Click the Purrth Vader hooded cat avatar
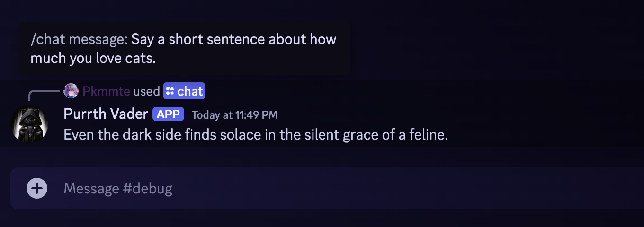The image size is (644, 227). (29, 123)
